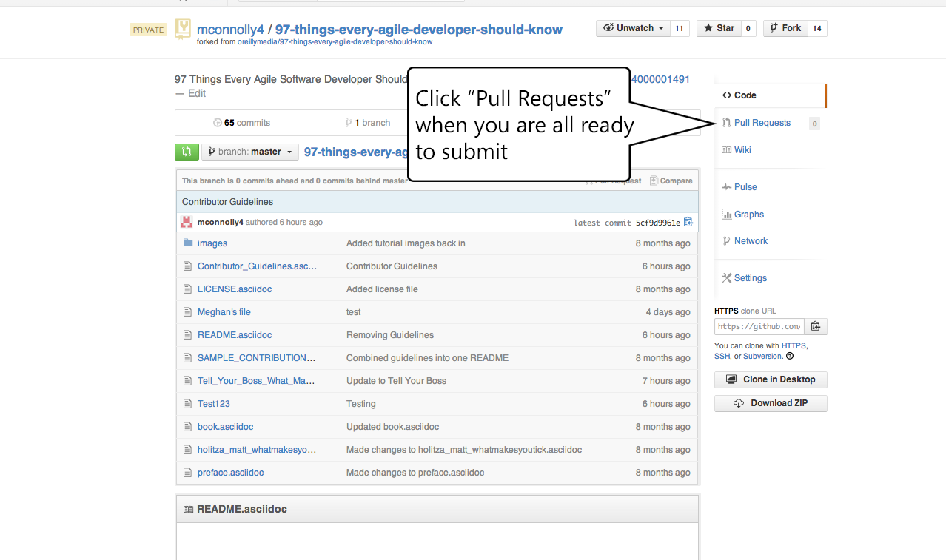The image size is (946, 560).
Task: Click the Pull Requests count badge 0
Action: [814, 124]
